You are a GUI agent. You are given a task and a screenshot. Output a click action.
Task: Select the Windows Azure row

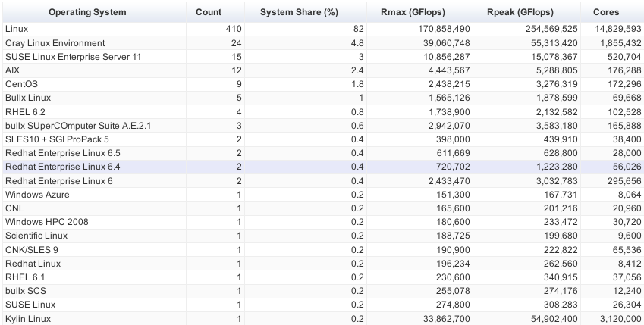[323, 195]
